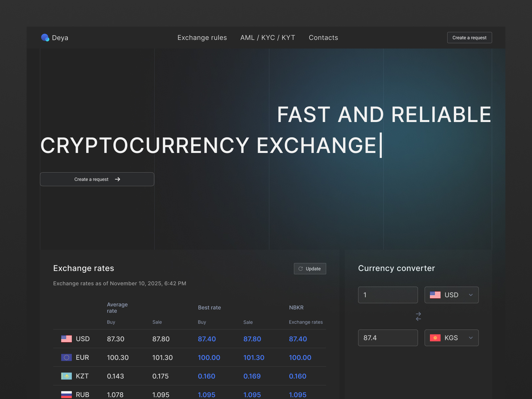Click the Russian flag next to RUB row
The width and height of the screenshot is (532, 399).
[x=66, y=395]
